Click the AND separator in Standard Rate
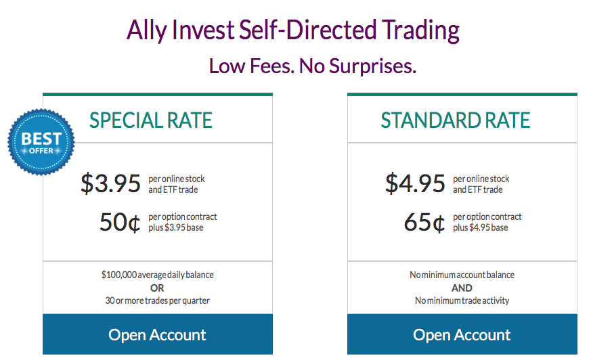591x364 pixels. (x=462, y=288)
